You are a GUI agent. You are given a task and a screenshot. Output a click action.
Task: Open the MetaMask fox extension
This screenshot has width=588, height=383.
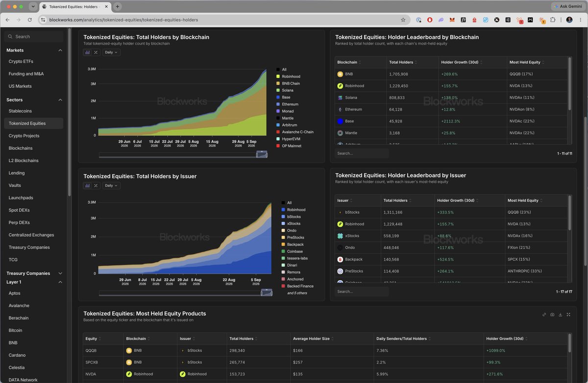tap(452, 20)
